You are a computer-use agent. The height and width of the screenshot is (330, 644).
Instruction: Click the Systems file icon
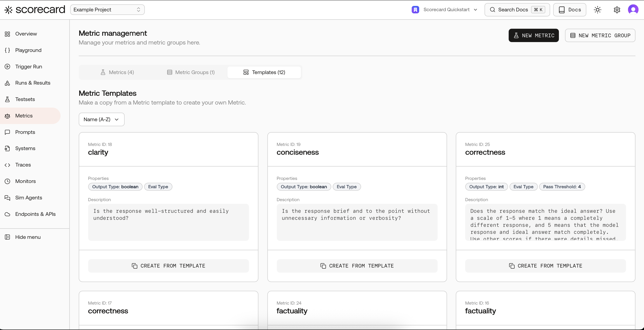tap(7, 148)
